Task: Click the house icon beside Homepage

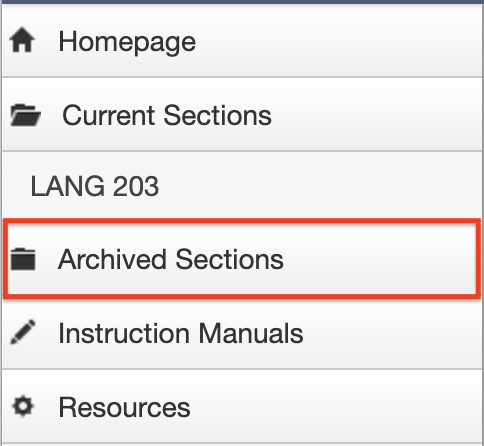Action: [x=22, y=41]
